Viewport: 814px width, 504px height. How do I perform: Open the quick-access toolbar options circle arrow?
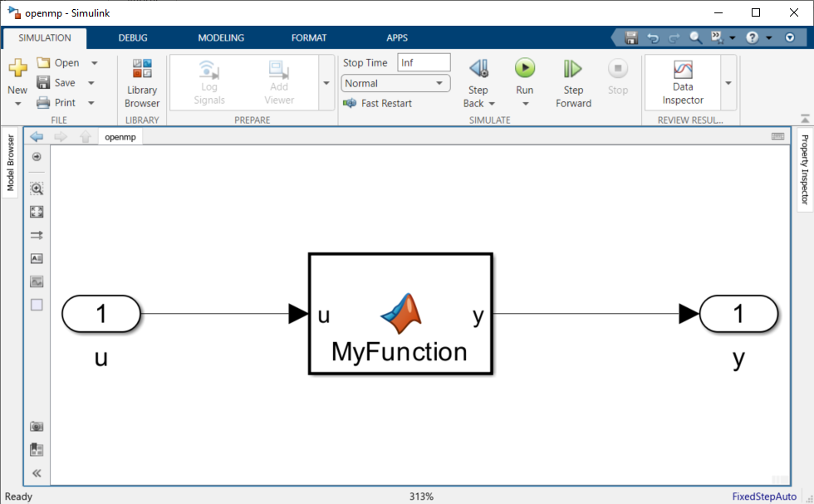point(790,37)
